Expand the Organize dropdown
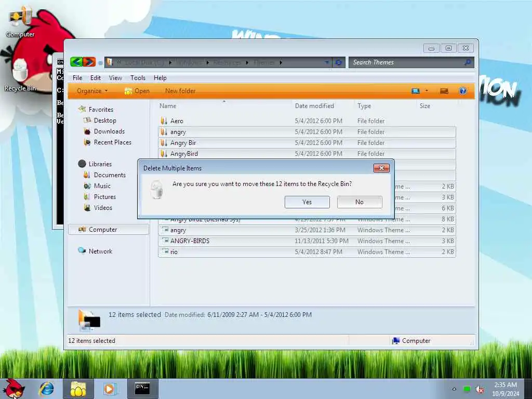The image size is (532, 399). [x=92, y=91]
